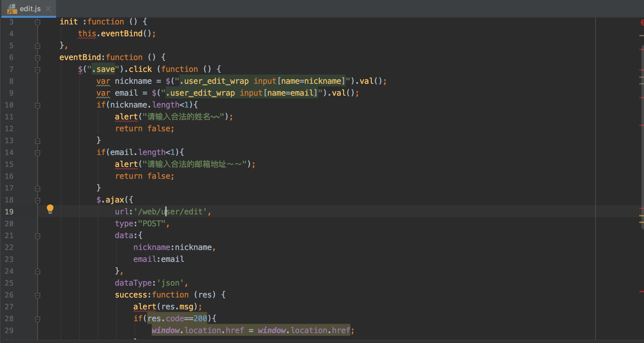Click the 'this' keyword on line 4

(x=87, y=33)
